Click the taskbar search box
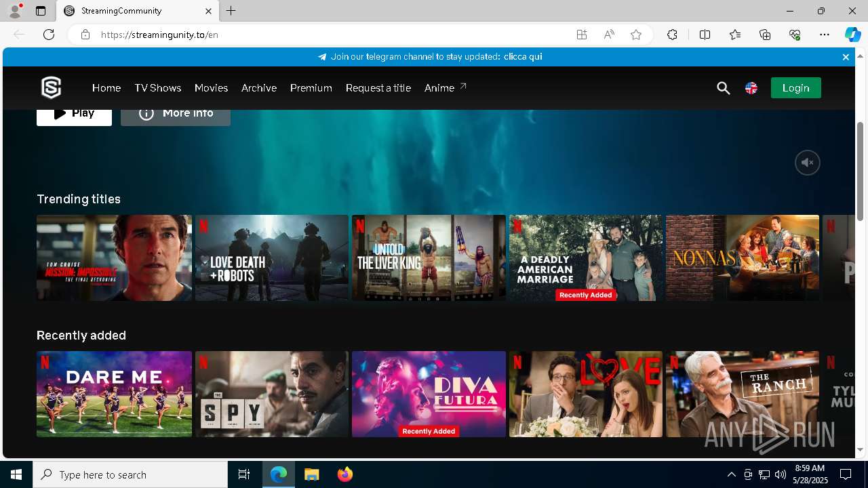 (130, 474)
